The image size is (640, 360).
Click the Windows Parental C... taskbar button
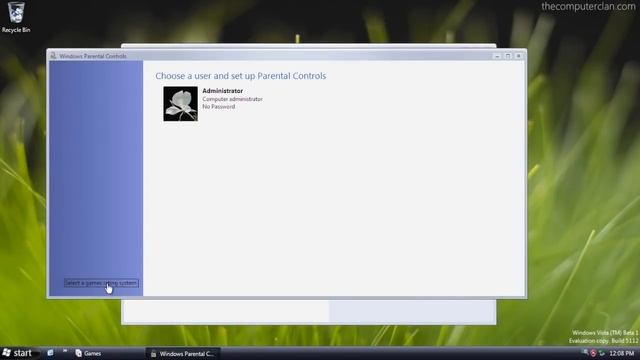183,353
